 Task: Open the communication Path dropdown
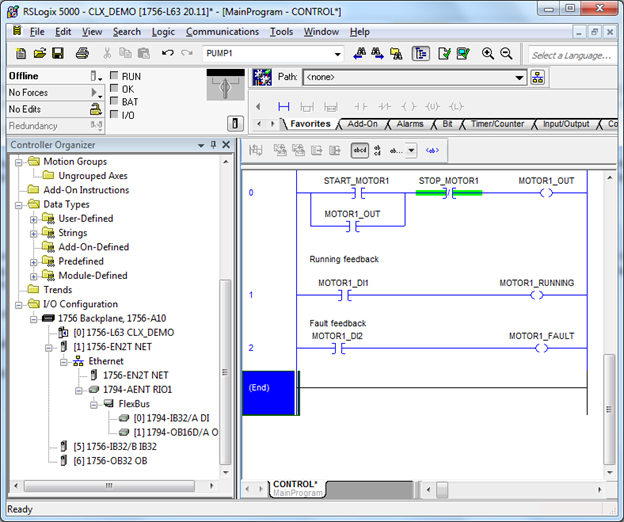(x=520, y=77)
